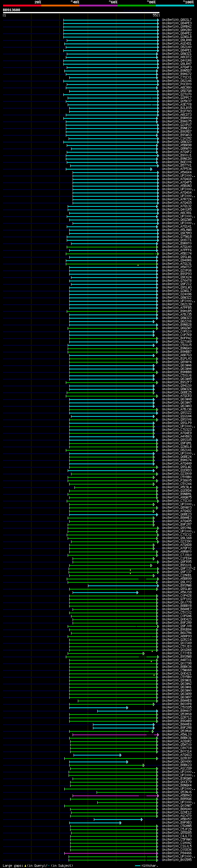Screen dimensions: 197x868
Task: Click label UniRef100_B9SMW6
Action: (x=177, y=586)
